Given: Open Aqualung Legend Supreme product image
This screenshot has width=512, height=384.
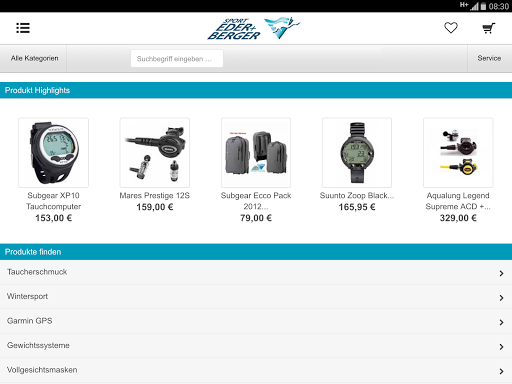Looking at the screenshot, I should [x=458, y=152].
